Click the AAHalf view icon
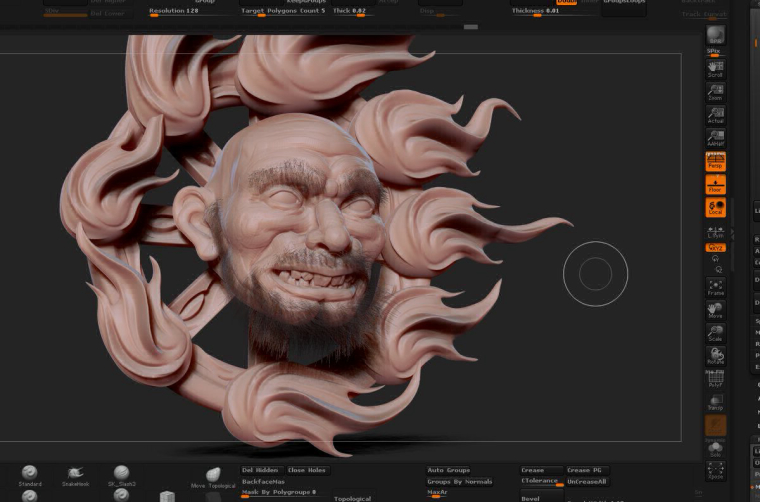Image resolution: width=760 pixels, height=502 pixels. pyautogui.click(x=715, y=138)
